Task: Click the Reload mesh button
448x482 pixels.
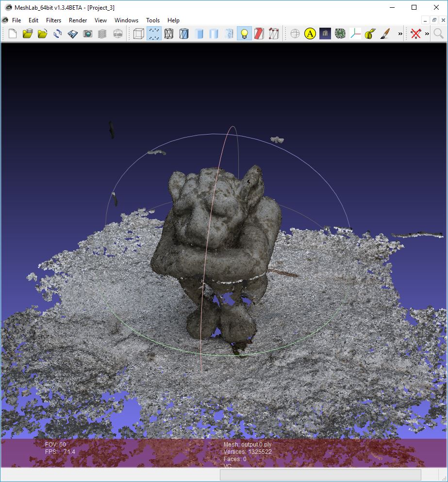Action: [x=57, y=33]
